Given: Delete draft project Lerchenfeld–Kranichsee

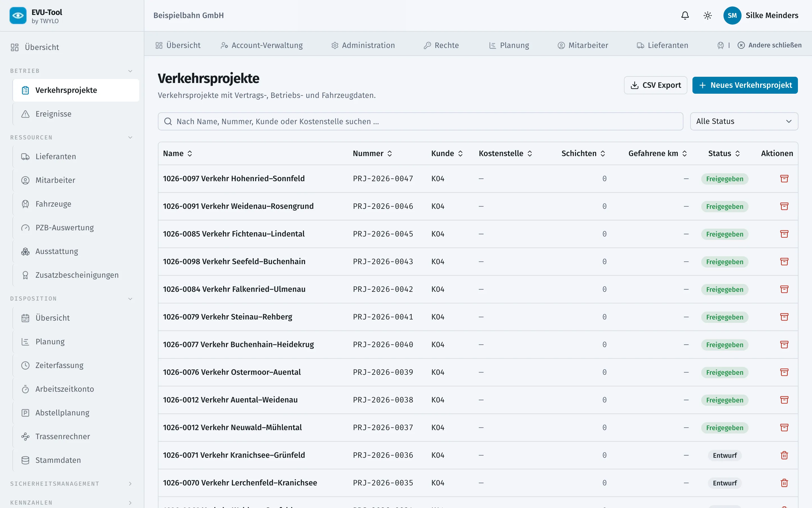Looking at the screenshot, I should 784,483.
